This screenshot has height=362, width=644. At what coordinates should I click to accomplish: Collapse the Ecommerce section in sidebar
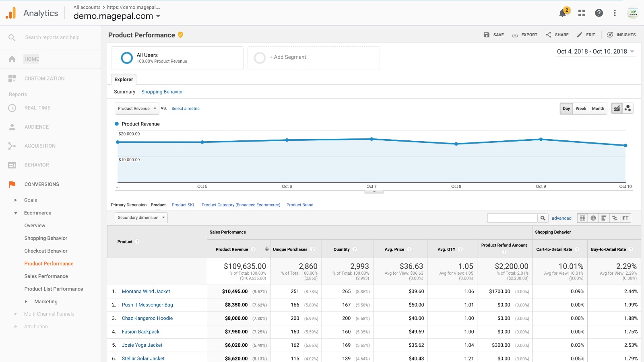(x=16, y=213)
